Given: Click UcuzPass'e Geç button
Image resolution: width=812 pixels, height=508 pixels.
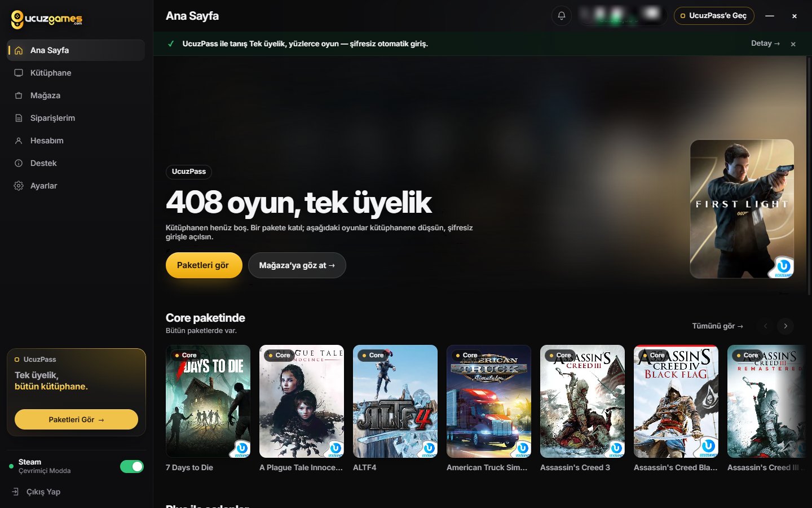Looking at the screenshot, I should [x=714, y=16].
